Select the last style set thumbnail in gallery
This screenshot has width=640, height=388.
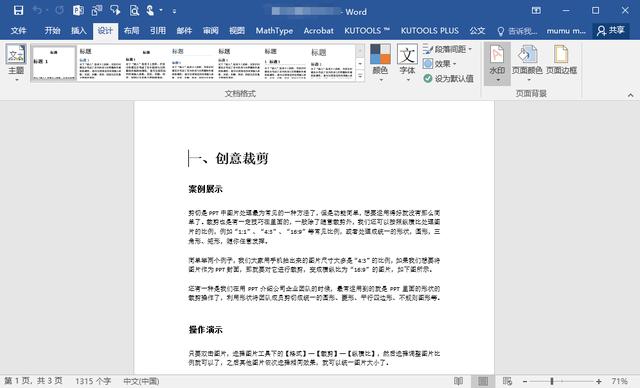tap(332, 63)
